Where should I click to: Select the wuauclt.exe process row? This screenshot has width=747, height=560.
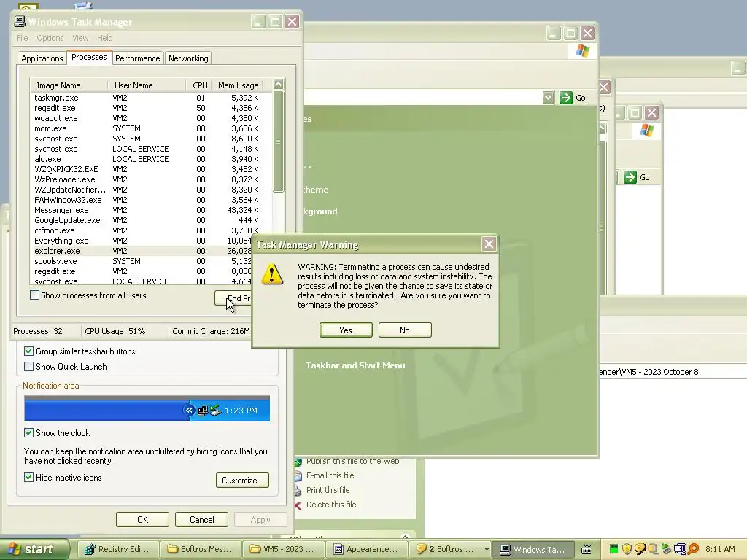pos(151,118)
